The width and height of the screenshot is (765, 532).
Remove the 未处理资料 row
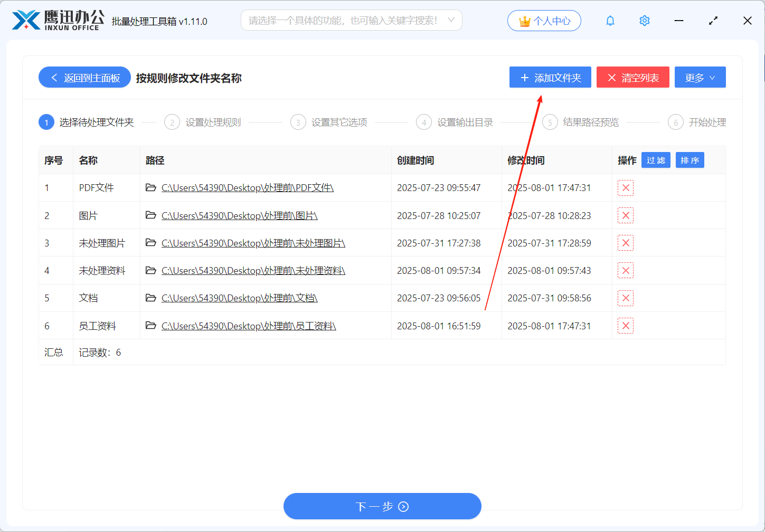tap(626, 270)
